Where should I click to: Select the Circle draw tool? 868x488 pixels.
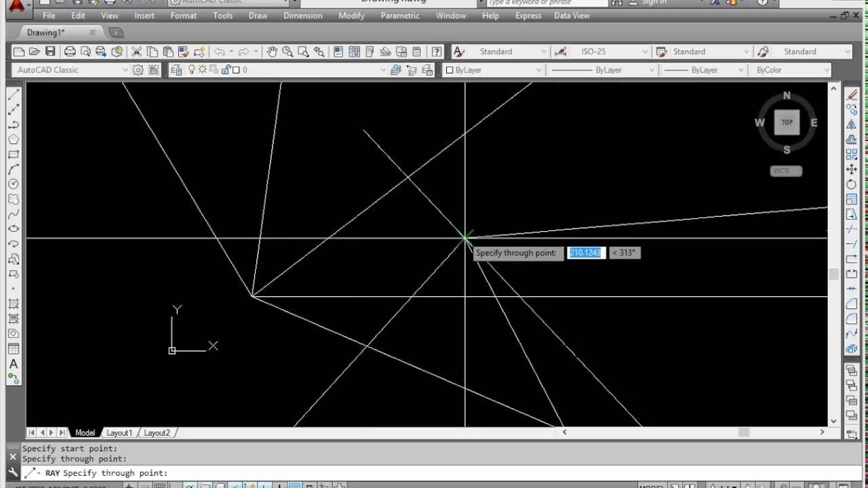[14, 184]
